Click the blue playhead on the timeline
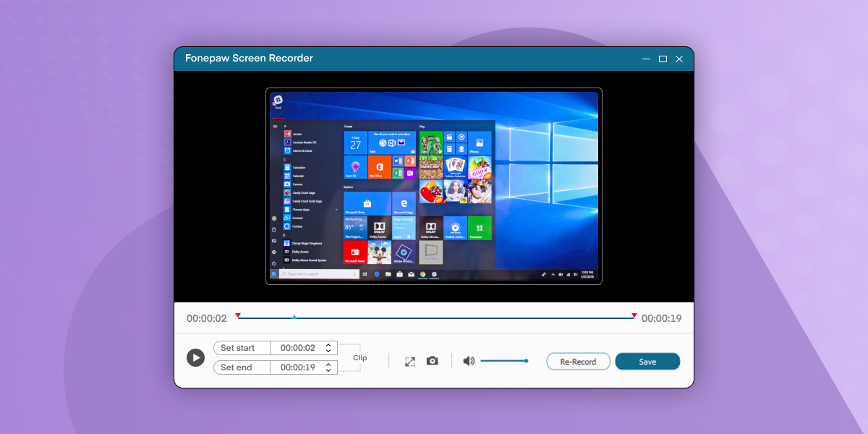The height and width of the screenshot is (434, 868). tap(294, 317)
